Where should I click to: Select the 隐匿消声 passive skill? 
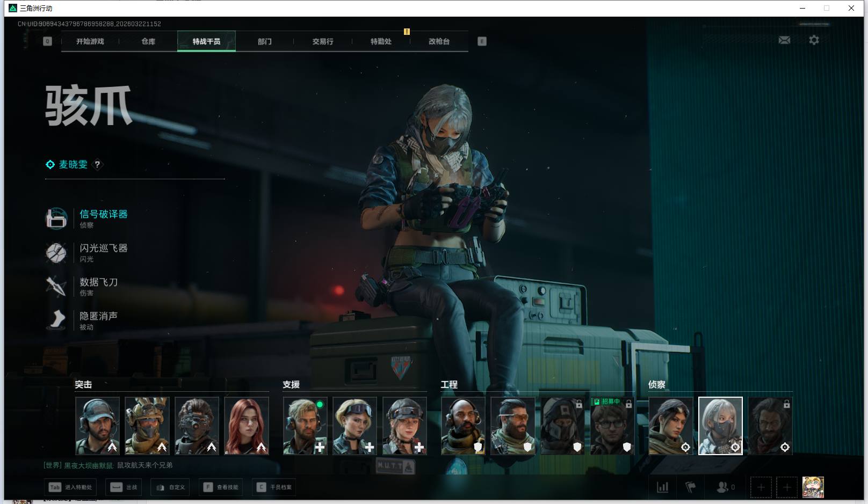[82, 320]
